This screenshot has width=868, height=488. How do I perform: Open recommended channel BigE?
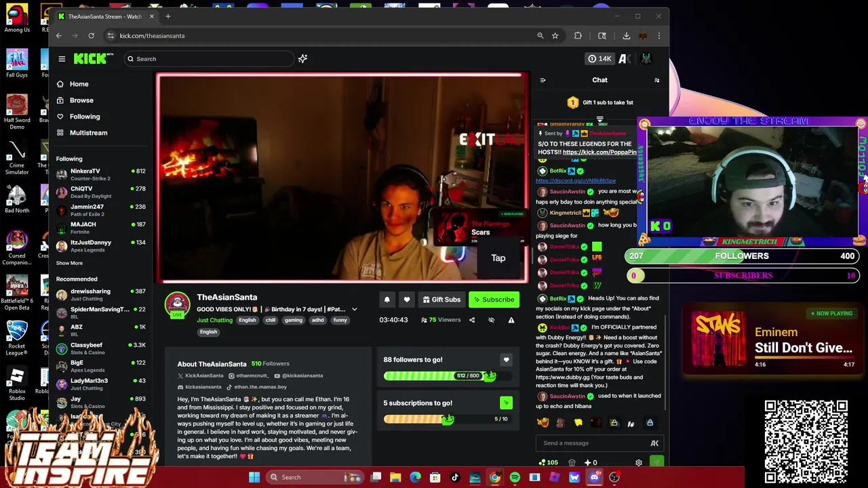point(100,366)
